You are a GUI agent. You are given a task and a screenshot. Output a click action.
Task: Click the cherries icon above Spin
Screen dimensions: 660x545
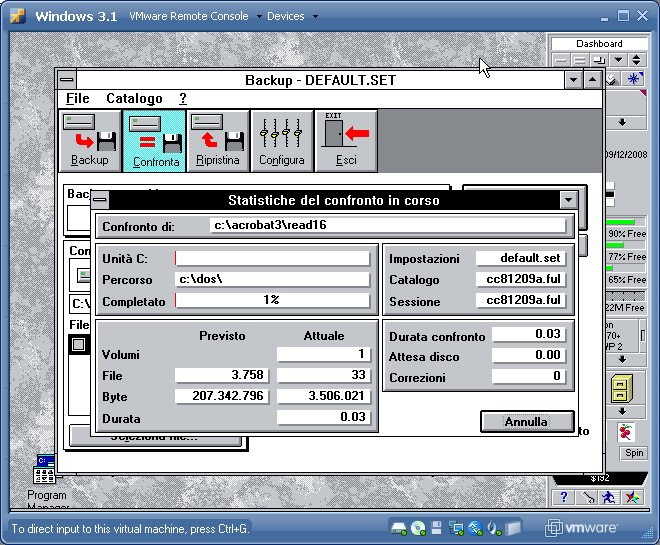click(626, 432)
